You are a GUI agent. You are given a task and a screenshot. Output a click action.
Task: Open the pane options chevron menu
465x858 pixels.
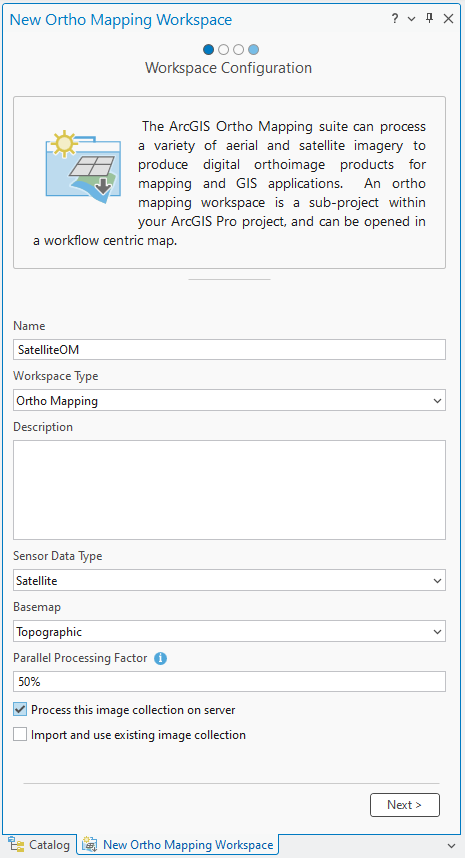tap(412, 20)
